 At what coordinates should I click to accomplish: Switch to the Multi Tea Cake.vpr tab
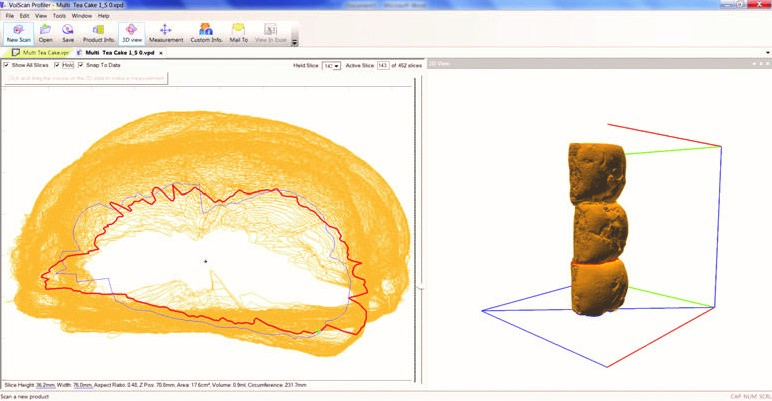[45, 52]
